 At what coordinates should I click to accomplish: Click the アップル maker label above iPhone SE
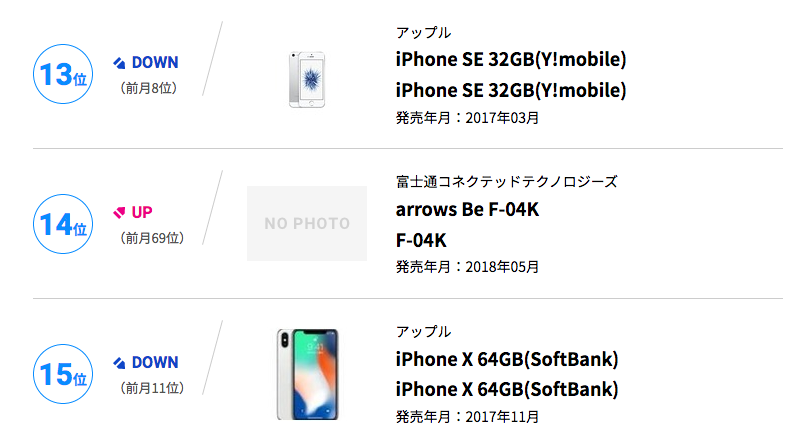pos(423,32)
